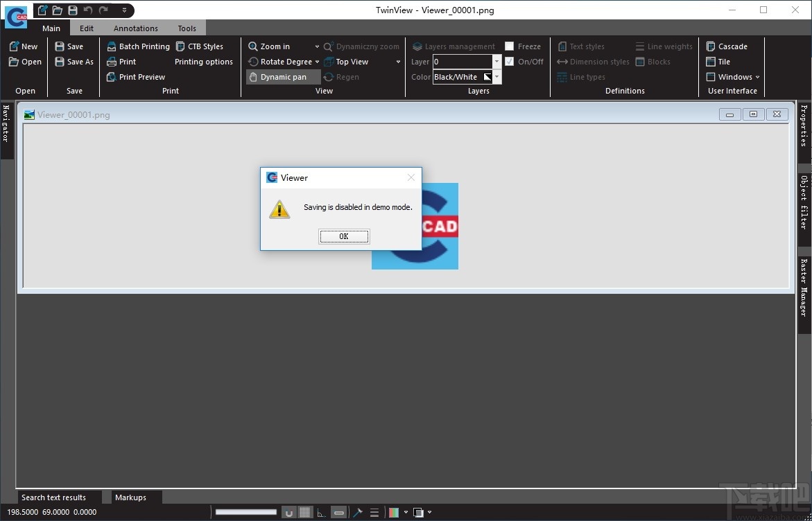Toggle the rounded bar icon in status bar

coord(338,512)
